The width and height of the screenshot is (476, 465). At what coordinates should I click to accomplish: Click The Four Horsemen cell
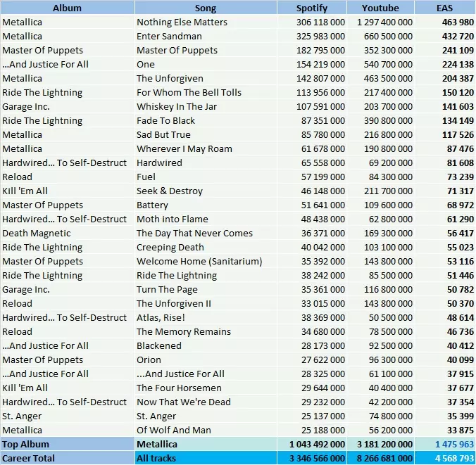206,388
